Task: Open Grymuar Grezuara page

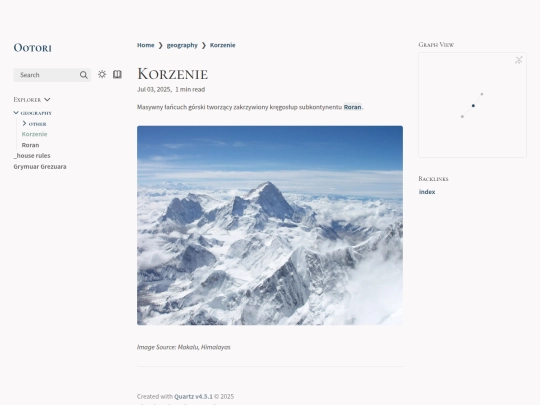Action: (40, 167)
